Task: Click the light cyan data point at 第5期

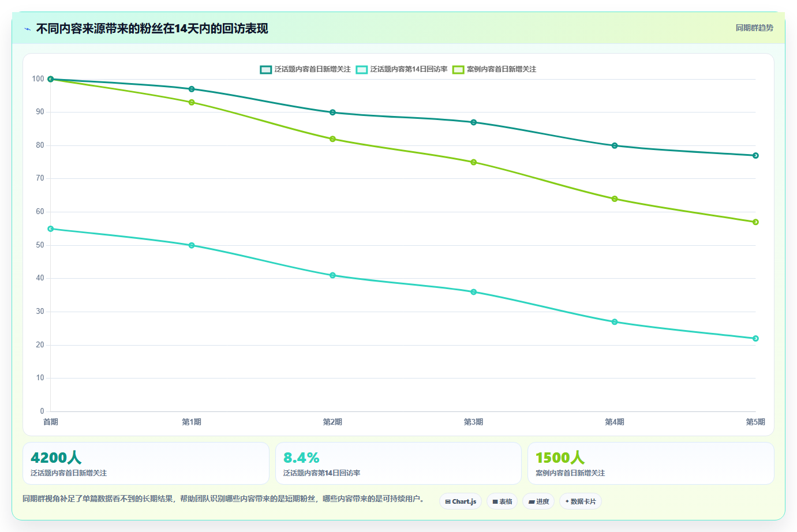Action: pos(755,339)
